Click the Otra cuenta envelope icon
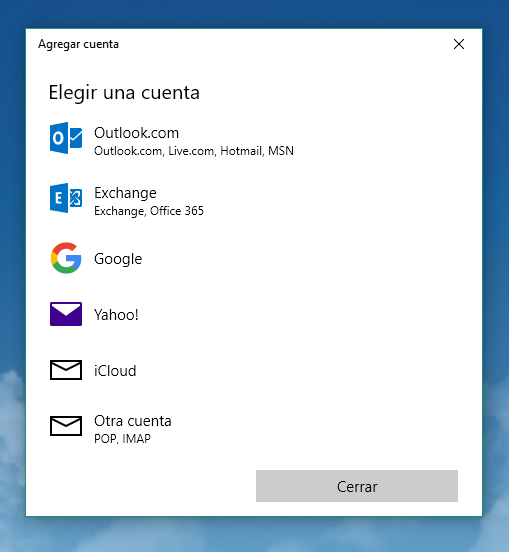 coord(66,426)
